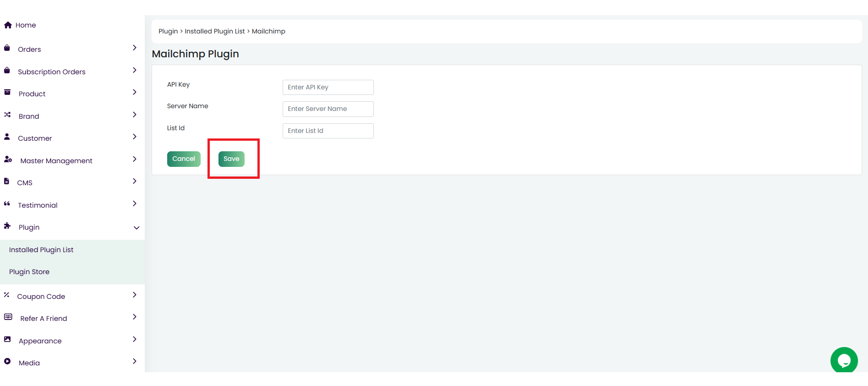Go to Plugin Store submenu item
868x386 pixels.
[x=29, y=272]
